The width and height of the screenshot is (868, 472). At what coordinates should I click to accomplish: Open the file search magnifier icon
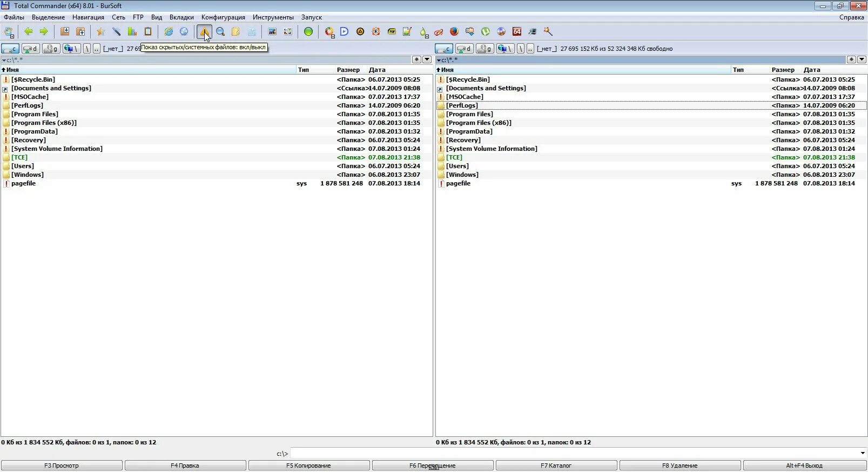click(220, 31)
